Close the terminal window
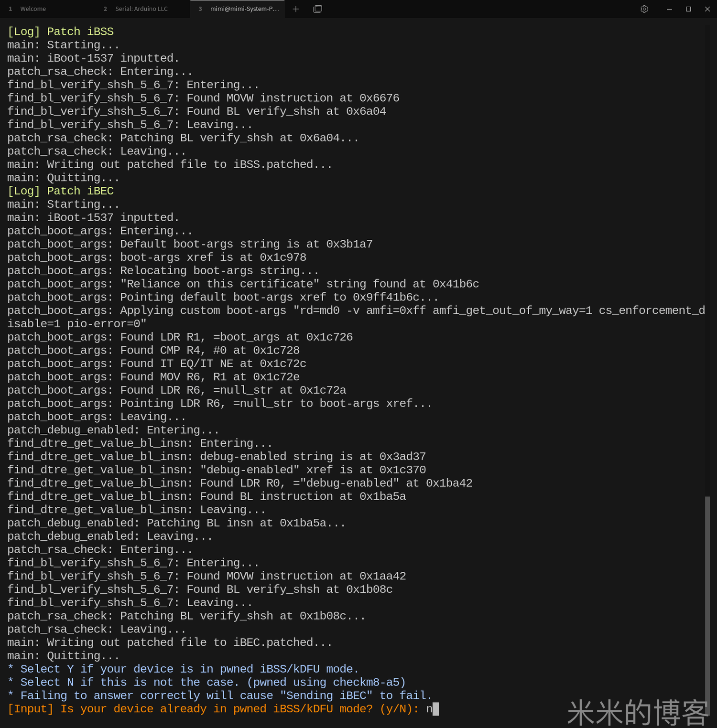 [707, 9]
